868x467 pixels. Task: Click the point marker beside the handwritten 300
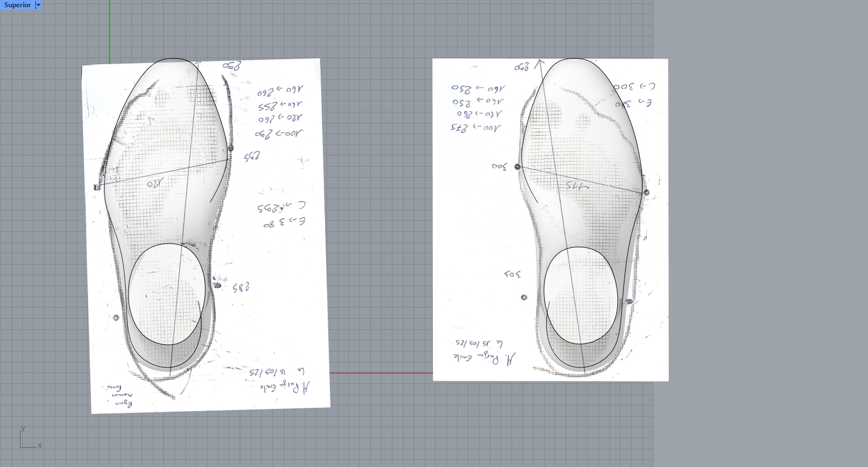(x=518, y=167)
